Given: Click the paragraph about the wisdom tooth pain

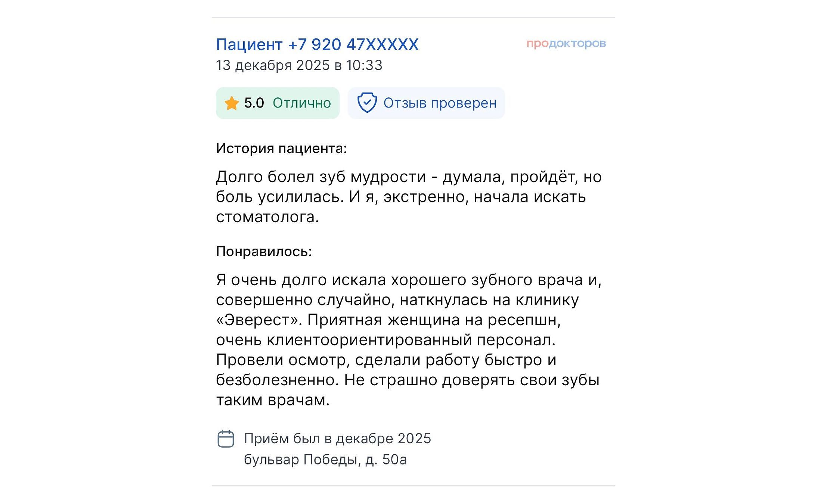Looking at the screenshot, I should point(408,197).
